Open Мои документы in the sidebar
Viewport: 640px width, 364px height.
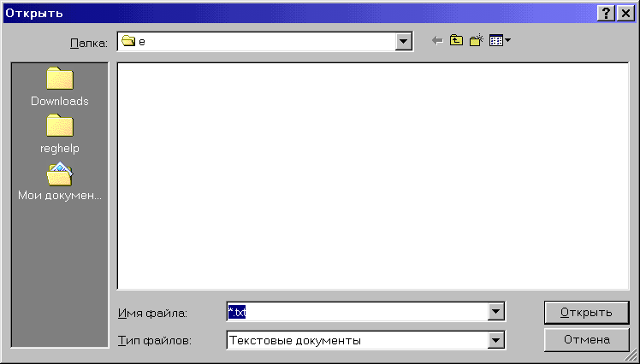click(60, 181)
